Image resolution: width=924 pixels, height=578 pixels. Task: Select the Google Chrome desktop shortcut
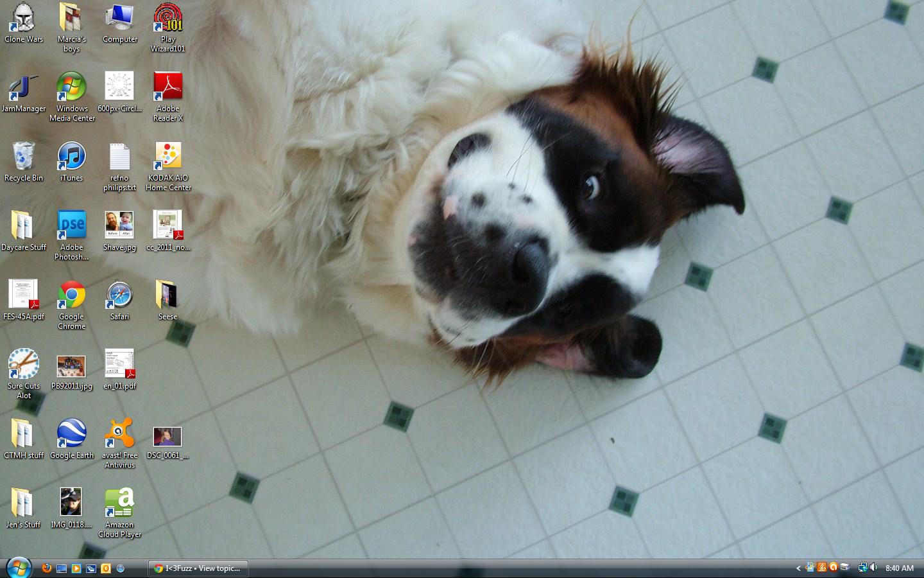(71, 296)
